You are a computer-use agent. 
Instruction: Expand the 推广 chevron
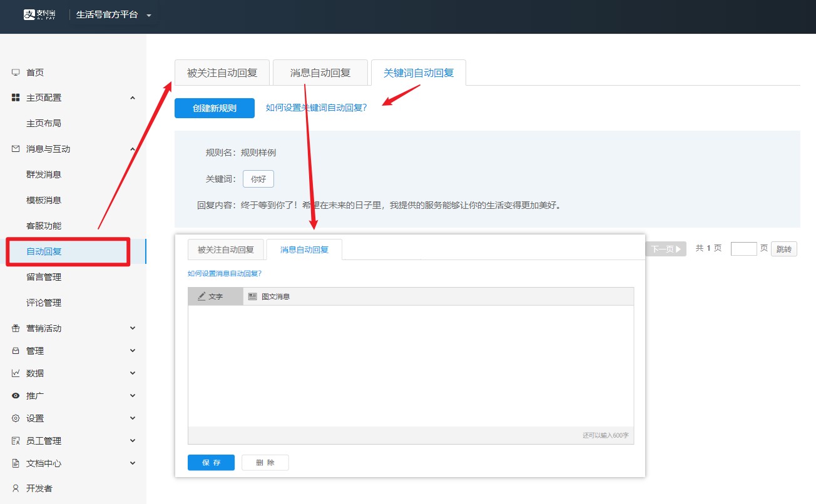click(132, 396)
